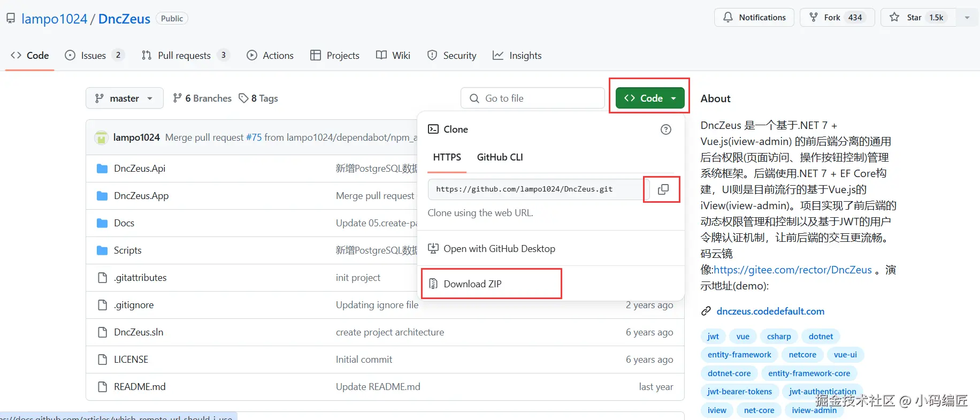
Task: Switch to the GitHub CLI tab
Action: 500,157
